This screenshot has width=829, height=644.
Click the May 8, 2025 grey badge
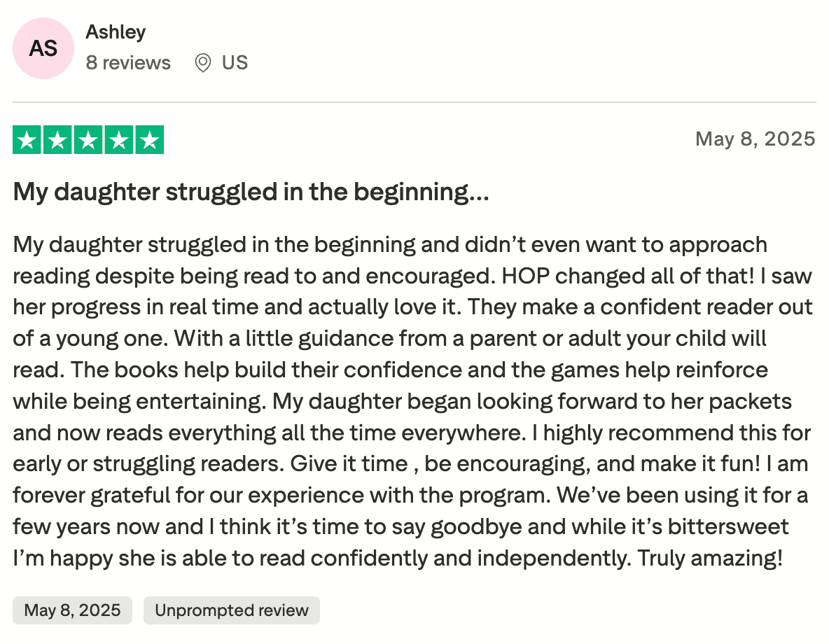(71, 610)
